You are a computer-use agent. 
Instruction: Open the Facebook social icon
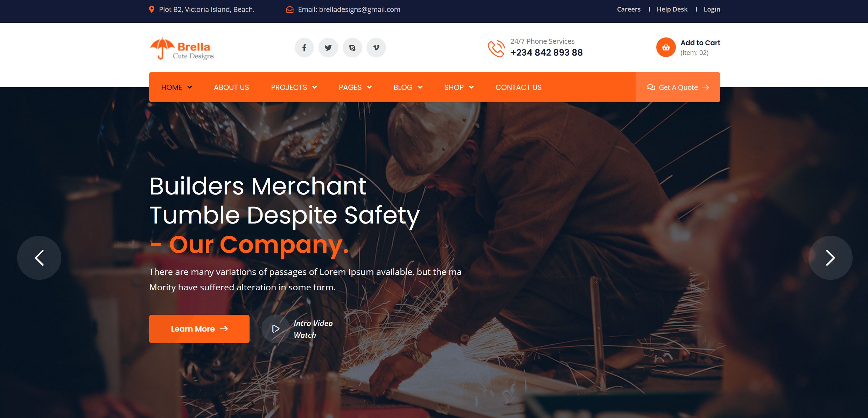[x=304, y=48]
